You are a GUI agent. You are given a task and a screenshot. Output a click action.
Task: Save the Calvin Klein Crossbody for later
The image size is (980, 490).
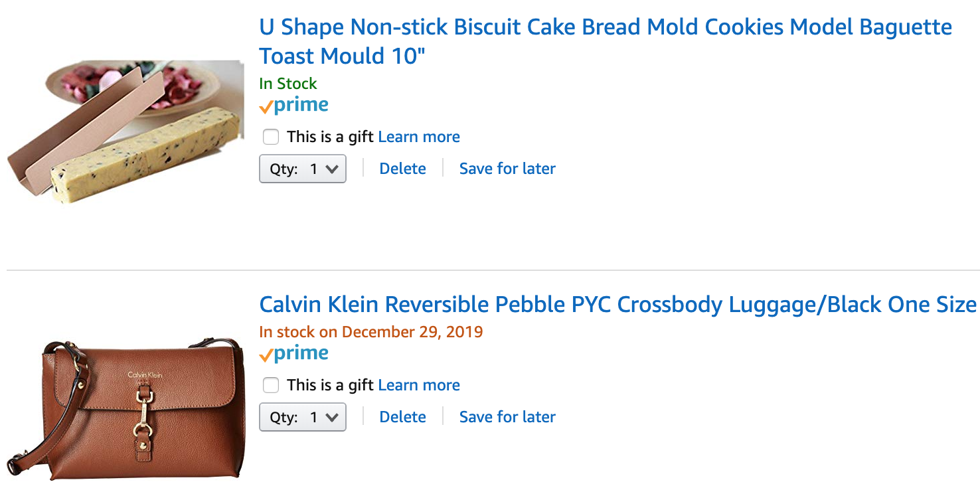tap(507, 418)
